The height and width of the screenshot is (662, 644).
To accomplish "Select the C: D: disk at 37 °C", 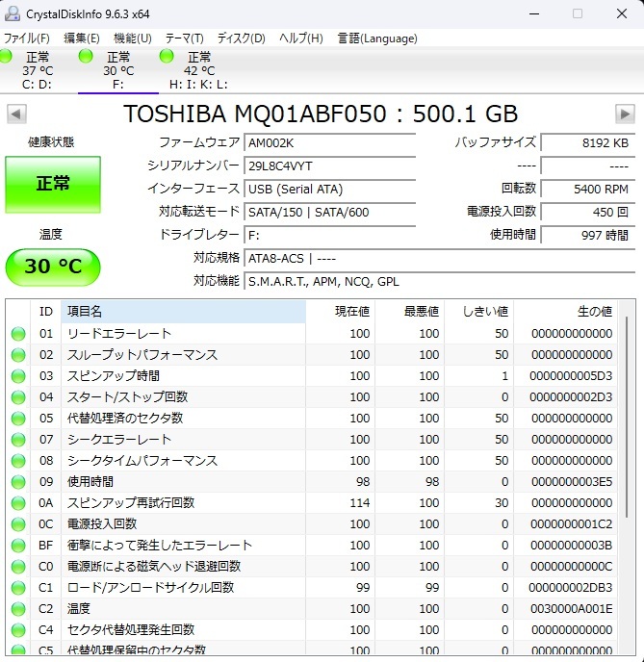I will coord(38,70).
